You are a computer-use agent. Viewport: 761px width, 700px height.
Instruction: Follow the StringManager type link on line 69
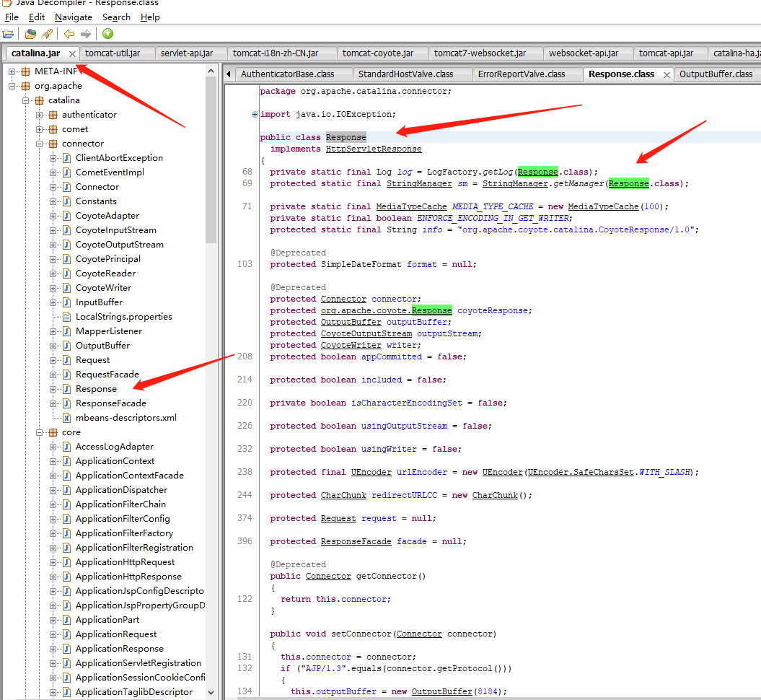(x=419, y=184)
